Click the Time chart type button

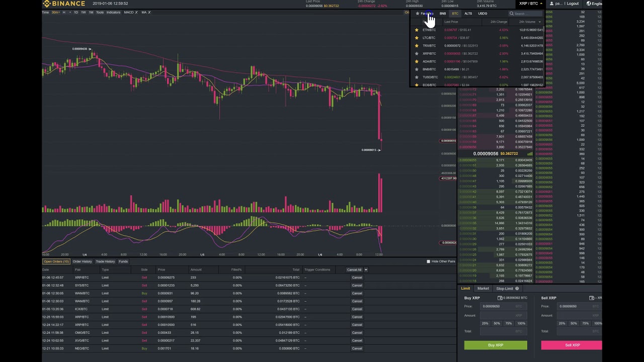(45, 12)
